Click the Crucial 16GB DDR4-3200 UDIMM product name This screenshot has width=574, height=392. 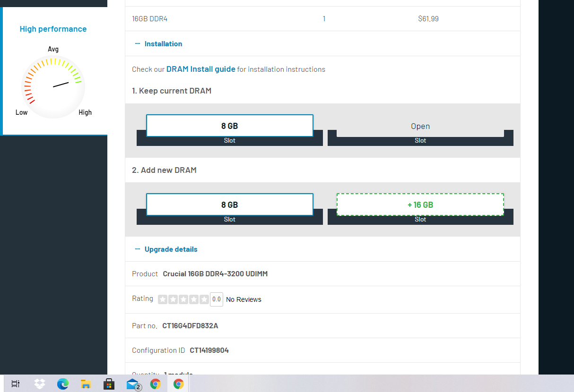coord(215,274)
